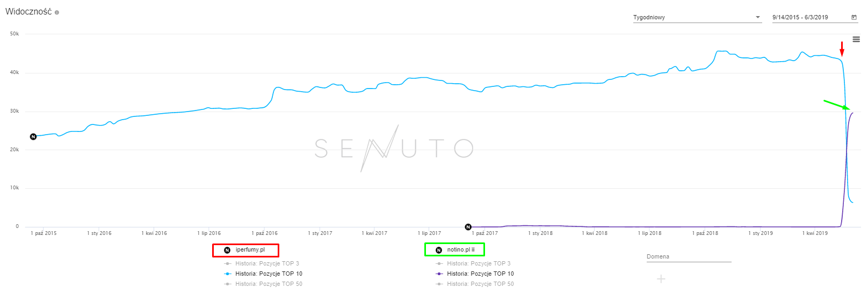Click the N marker at the notino line start
This screenshot has height=295, width=868.
pos(468,227)
